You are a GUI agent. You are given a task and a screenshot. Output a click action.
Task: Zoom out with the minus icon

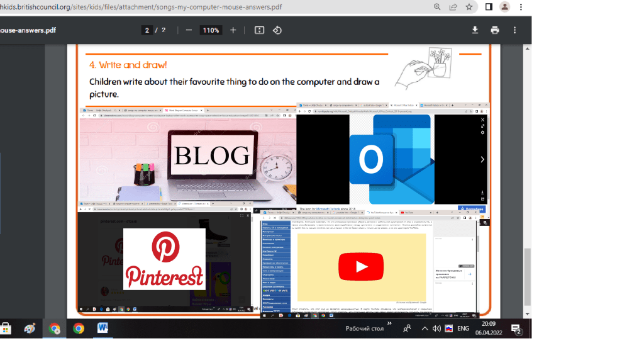tap(188, 30)
